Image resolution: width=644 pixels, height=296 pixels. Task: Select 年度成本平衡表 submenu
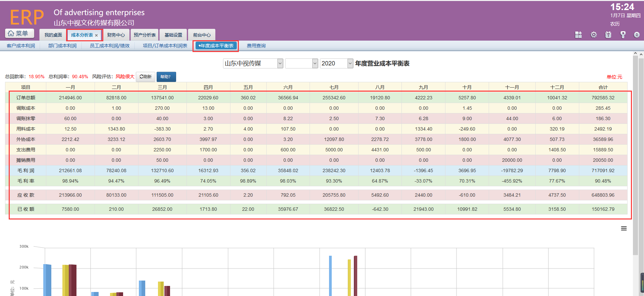pyautogui.click(x=216, y=46)
